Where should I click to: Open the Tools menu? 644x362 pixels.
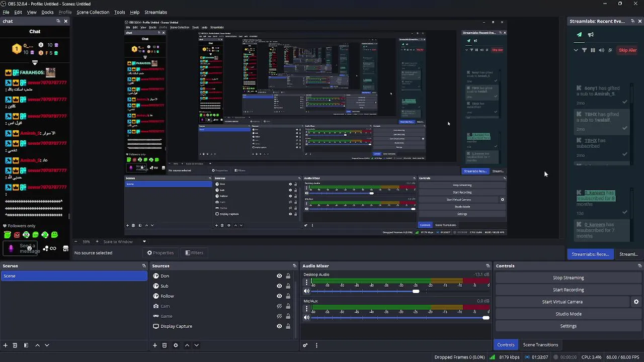(119, 12)
